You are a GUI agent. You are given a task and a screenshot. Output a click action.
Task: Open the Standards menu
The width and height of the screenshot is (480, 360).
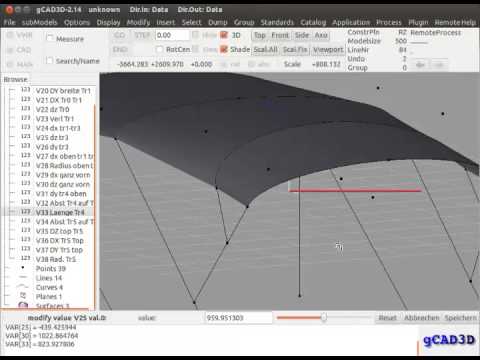[x=277, y=22]
